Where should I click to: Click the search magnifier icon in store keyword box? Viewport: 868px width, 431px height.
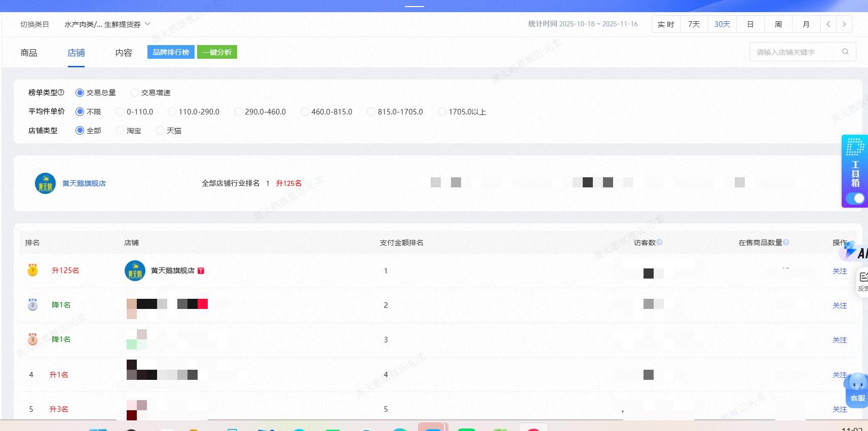pos(845,52)
